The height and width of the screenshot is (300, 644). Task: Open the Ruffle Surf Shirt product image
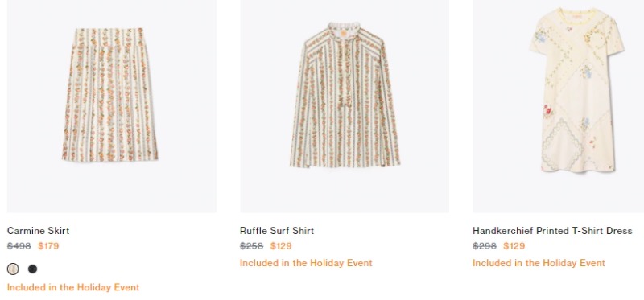(x=345, y=106)
